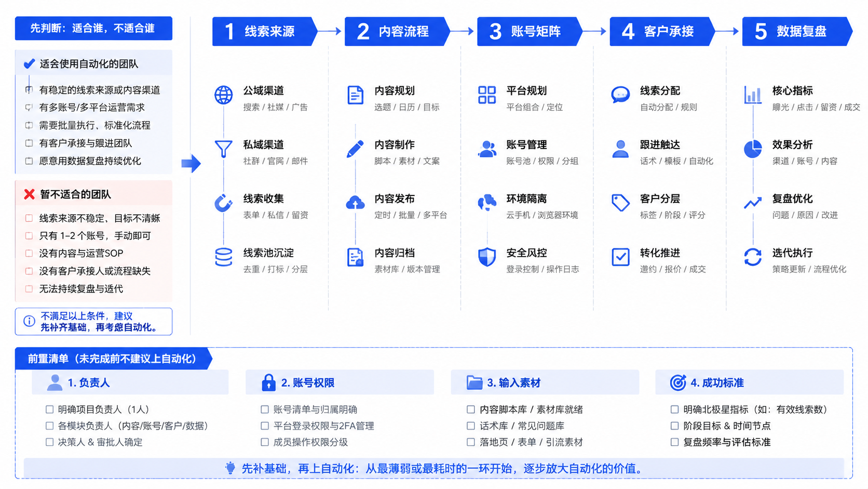Check the box for 需要批量执行、标准化流程

point(29,125)
